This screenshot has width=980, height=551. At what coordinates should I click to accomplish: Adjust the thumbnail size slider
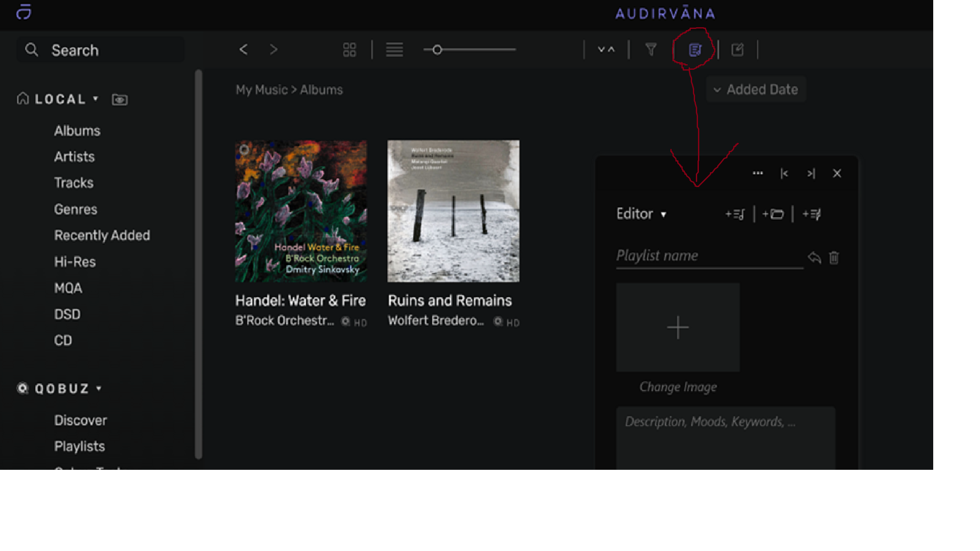[x=470, y=50]
